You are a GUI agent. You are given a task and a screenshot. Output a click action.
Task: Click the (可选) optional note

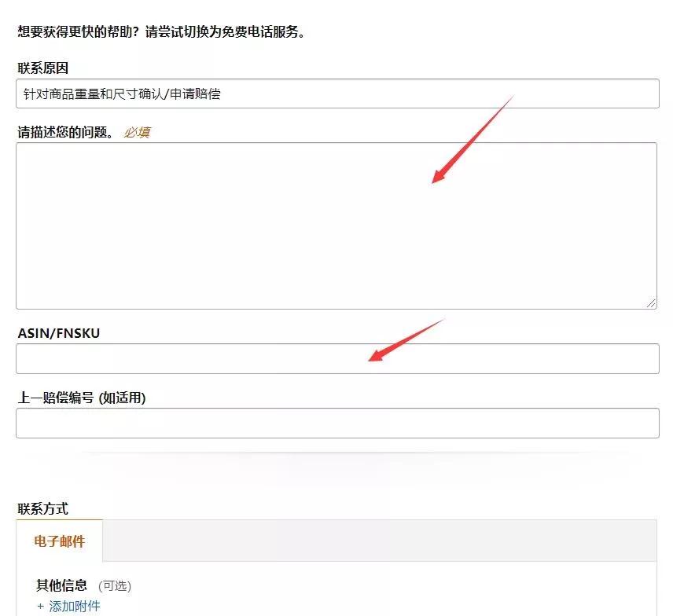point(115,586)
